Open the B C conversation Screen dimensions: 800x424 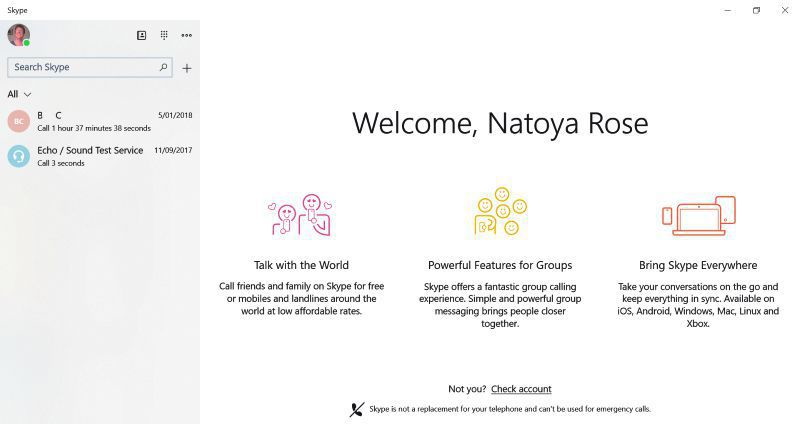(x=100, y=121)
